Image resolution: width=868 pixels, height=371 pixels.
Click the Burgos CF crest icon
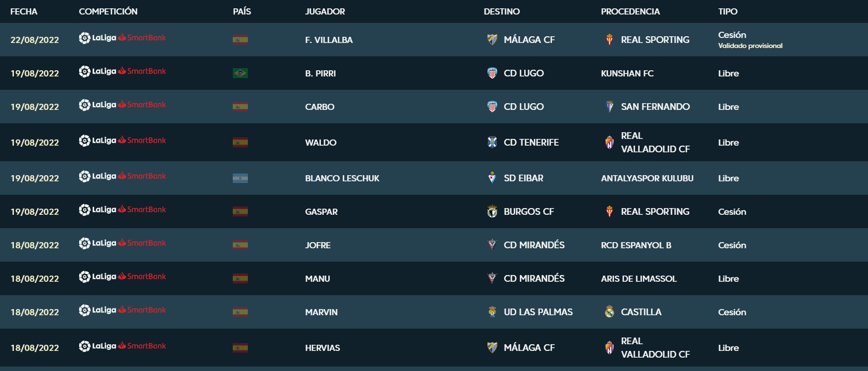click(x=492, y=211)
